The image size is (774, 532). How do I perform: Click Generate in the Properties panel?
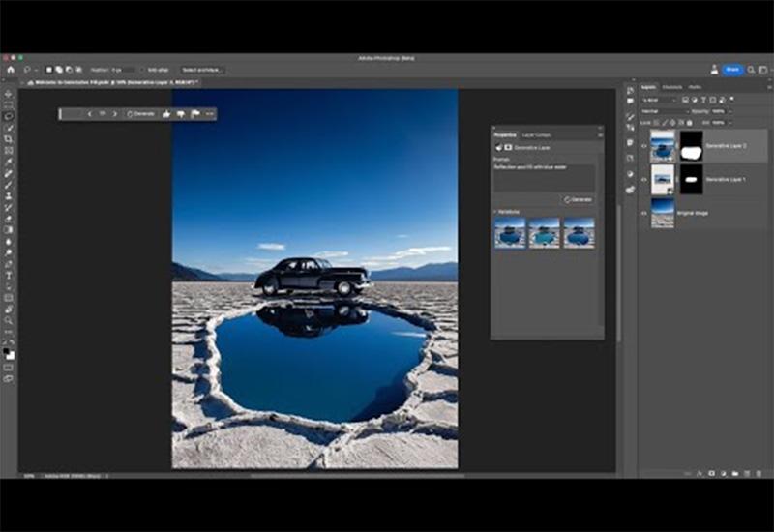[x=579, y=199]
